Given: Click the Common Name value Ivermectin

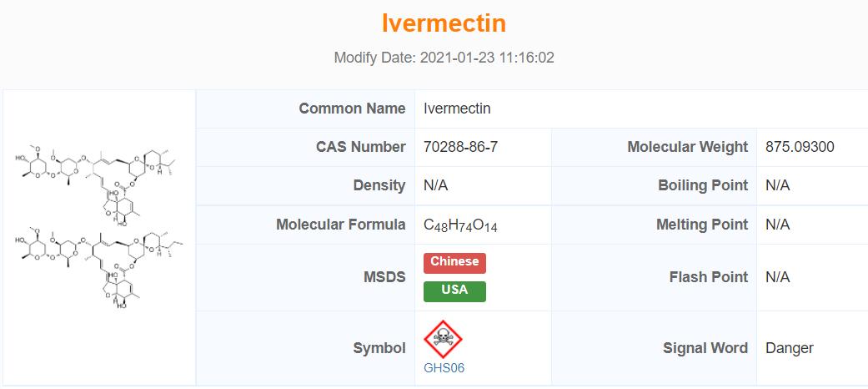Looking at the screenshot, I should click(x=457, y=109).
